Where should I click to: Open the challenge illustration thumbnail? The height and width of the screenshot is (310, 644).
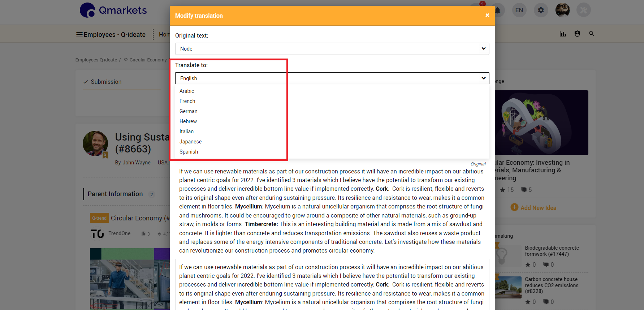click(541, 123)
